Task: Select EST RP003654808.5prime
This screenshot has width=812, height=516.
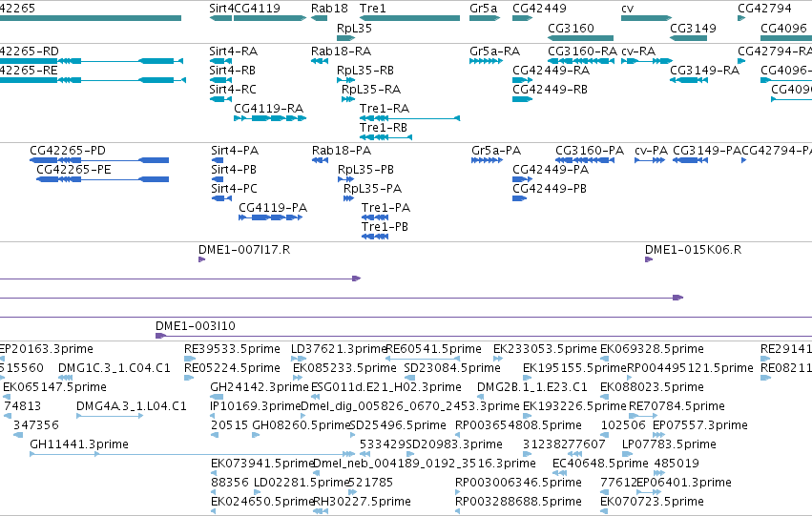Action: pyautogui.click(x=458, y=435)
